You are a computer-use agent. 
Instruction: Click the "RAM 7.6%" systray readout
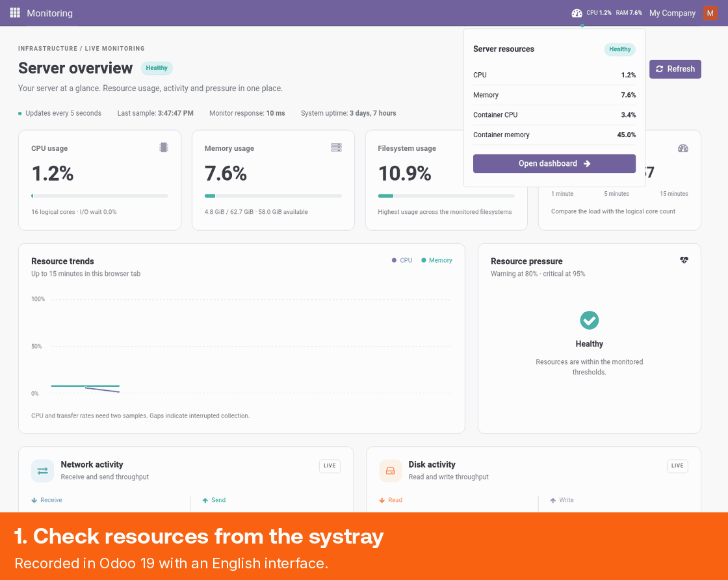(x=629, y=13)
